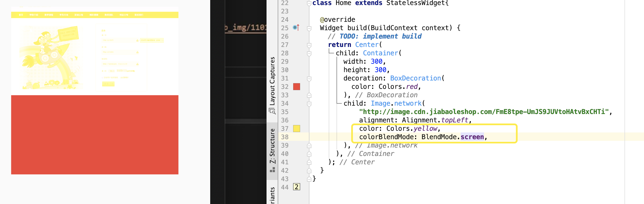Open the red color swatch on line 32

(297, 87)
